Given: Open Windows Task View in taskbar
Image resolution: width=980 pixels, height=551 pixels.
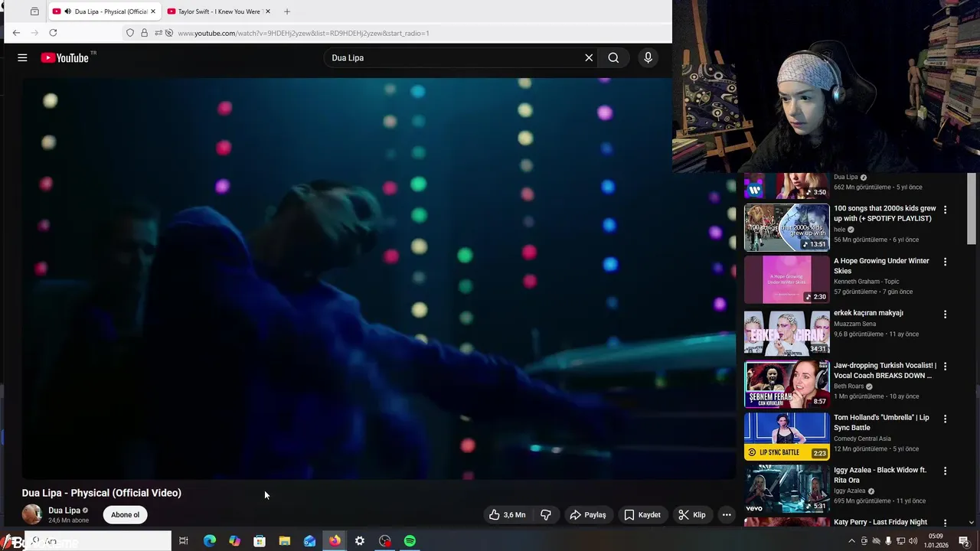Looking at the screenshot, I should pos(184,541).
